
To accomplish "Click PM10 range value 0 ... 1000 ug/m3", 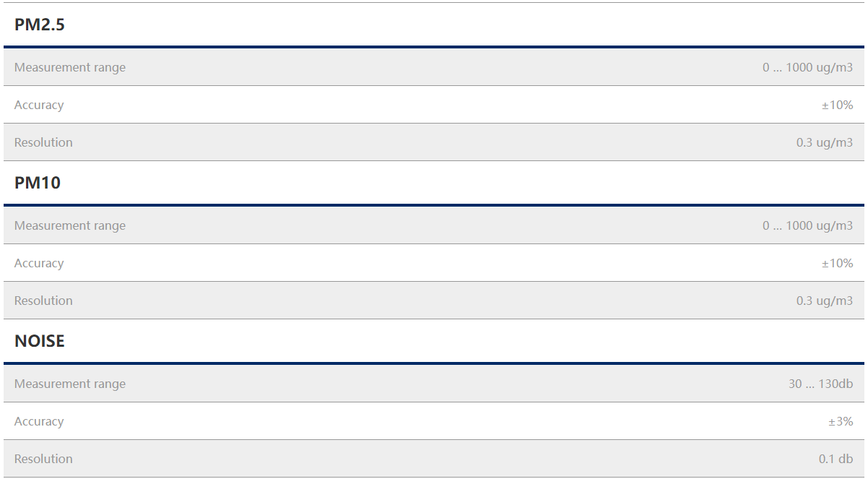I will pos(807,225).
